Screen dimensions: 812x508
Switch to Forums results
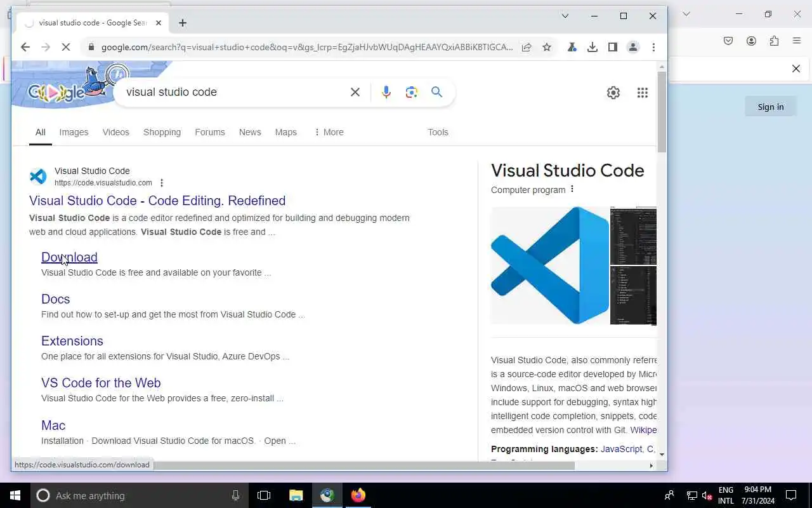pos(210,132)
